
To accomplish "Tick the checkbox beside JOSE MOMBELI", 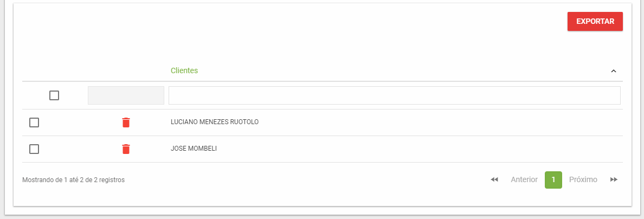I will click(x=34, y=149).
